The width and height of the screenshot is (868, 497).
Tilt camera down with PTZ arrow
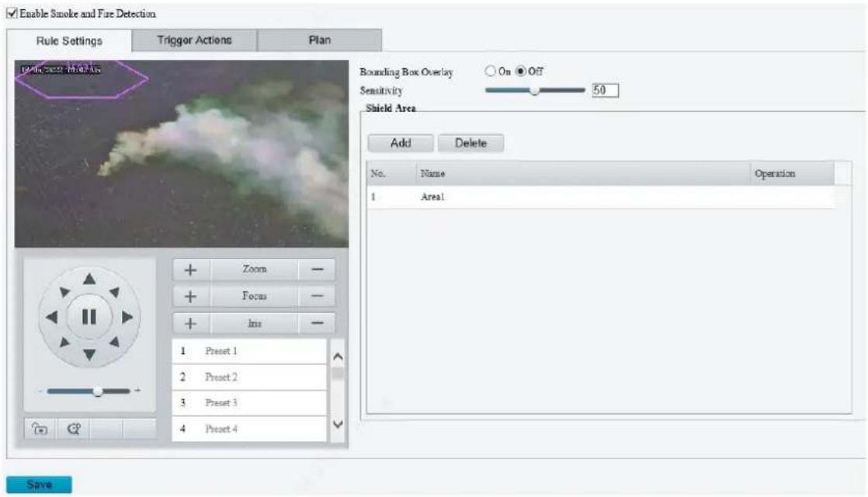[89, 354]
